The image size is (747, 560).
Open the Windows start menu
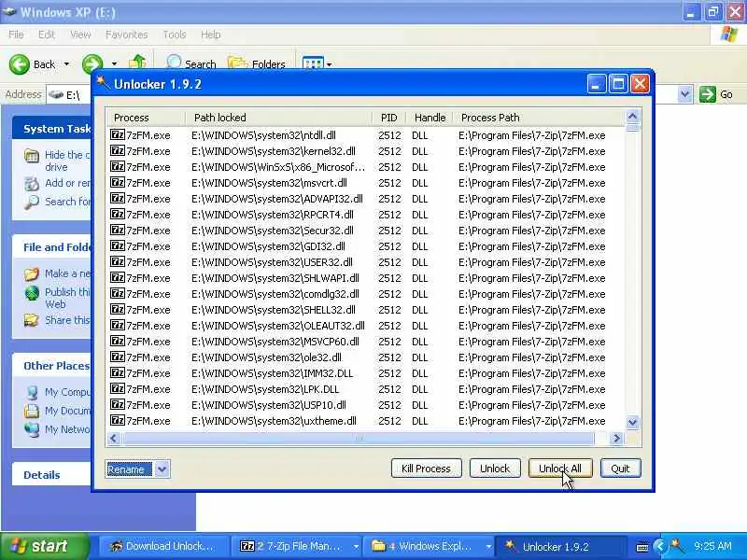[x=44, y=546]
